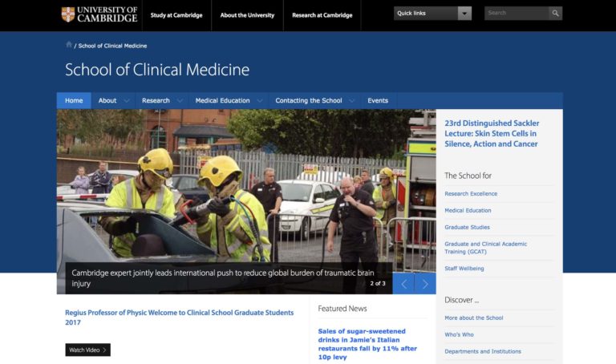Click the home icon in breadcrumb

pyautogui.click(x=69, y=45)
